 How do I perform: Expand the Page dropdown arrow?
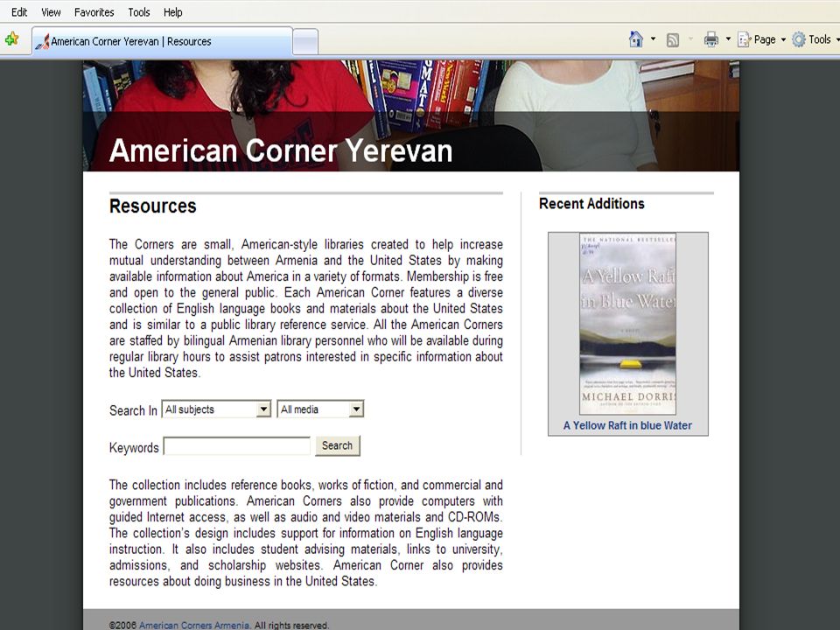(x=783, y=39)
